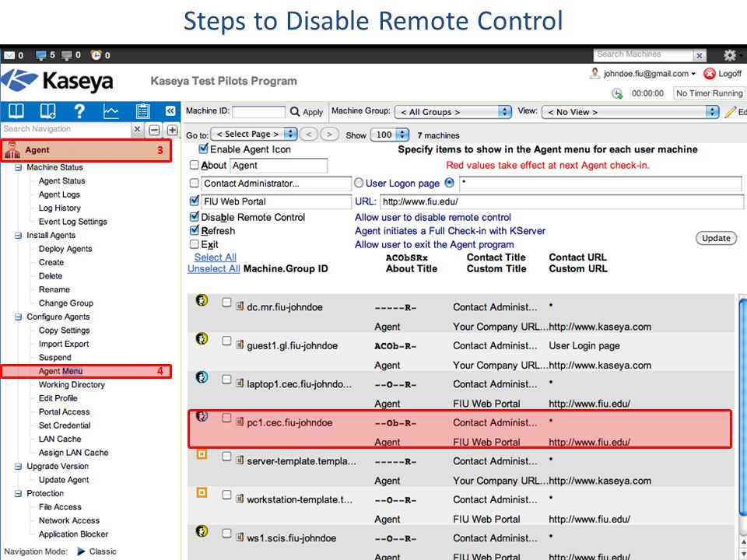Viewport: 747px width, 560px height.
Task: Collapse the Install Agents tree group
Action: click(18, 235)
